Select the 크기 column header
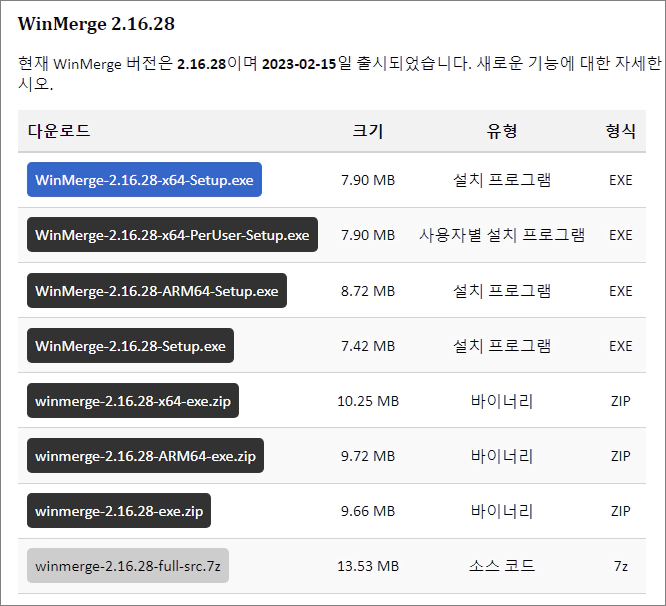The width and height of the screenshot is (666, 606). pyautogui.click(x=368, y=131)
